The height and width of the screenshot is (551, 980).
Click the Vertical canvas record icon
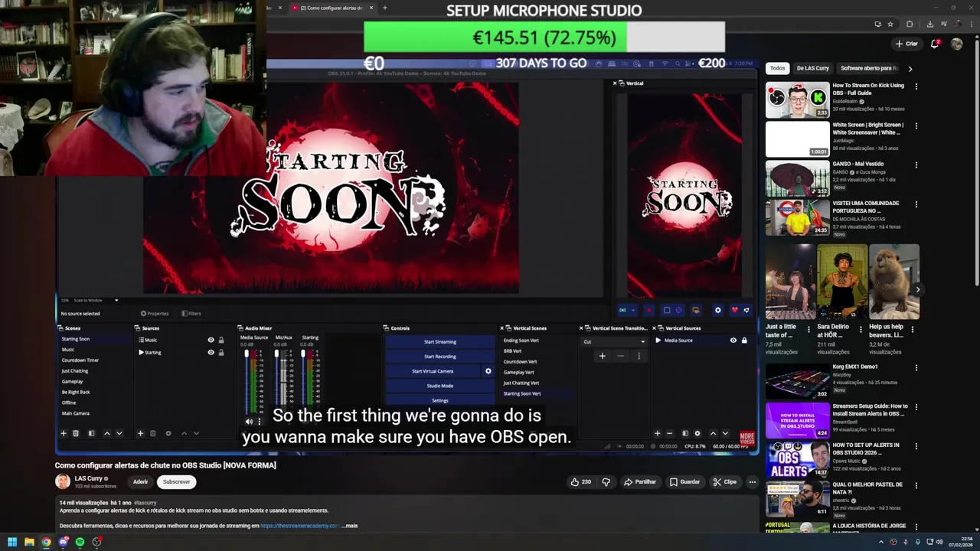pyautogui.click(x=649, y=310)
